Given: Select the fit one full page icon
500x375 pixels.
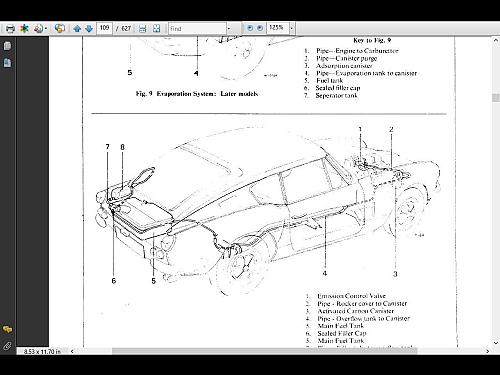Looking at the screenshot, I should pyautogui.click(x=156, y=29).
